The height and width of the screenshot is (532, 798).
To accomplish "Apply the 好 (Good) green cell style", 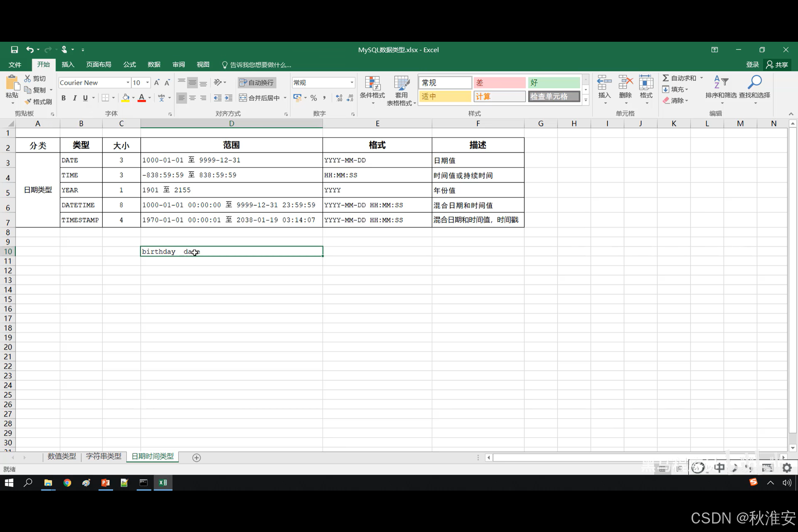I will (553, 83).
